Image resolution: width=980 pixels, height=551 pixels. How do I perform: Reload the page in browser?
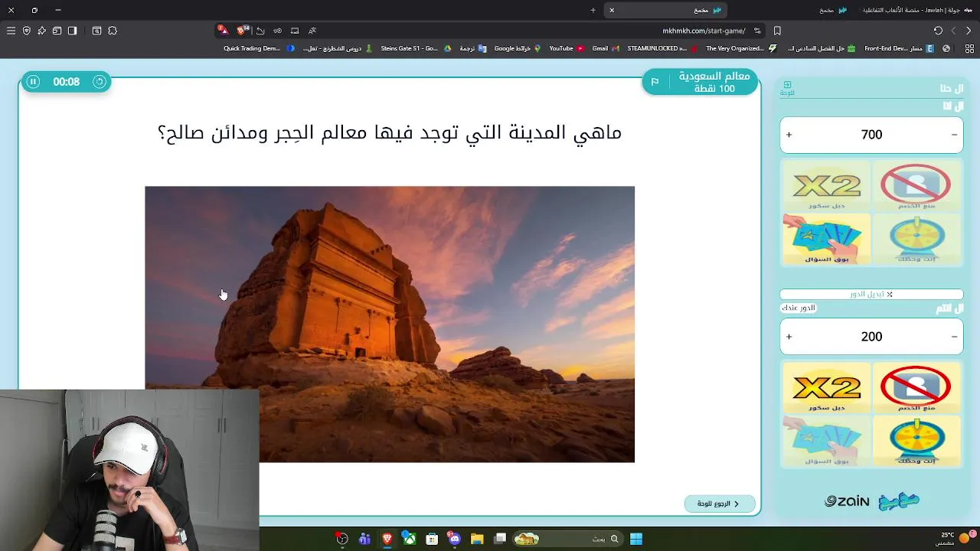(x=938, y=31)
